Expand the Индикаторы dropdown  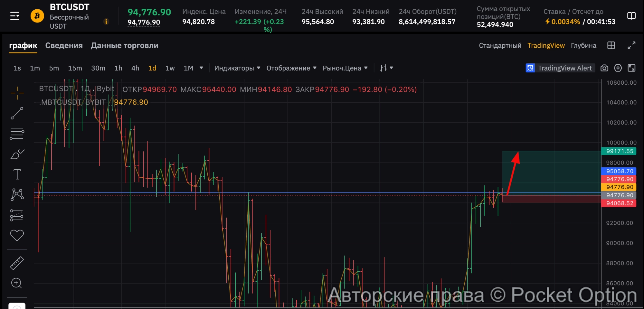pyautogui.click(x=237, y=68)
